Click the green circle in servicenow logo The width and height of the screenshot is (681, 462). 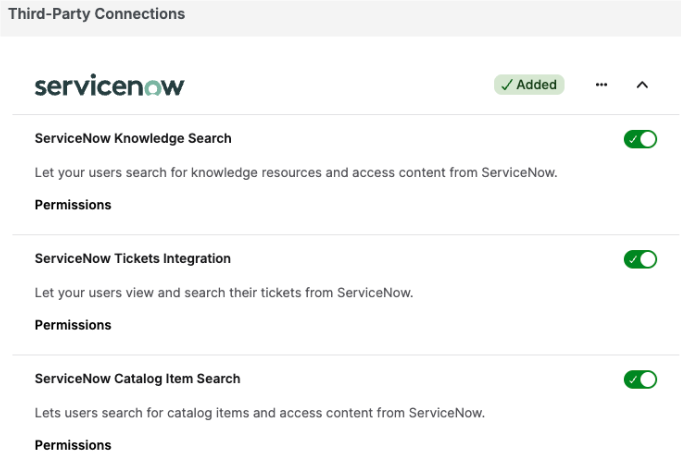153,88
